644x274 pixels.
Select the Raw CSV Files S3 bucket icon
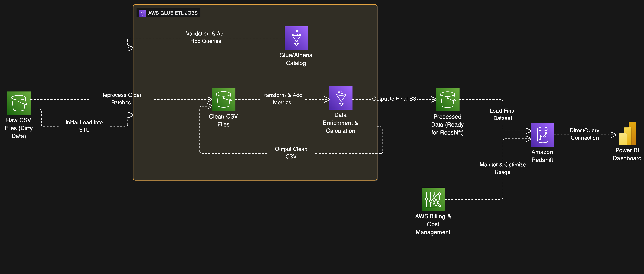tap(19, 103)
